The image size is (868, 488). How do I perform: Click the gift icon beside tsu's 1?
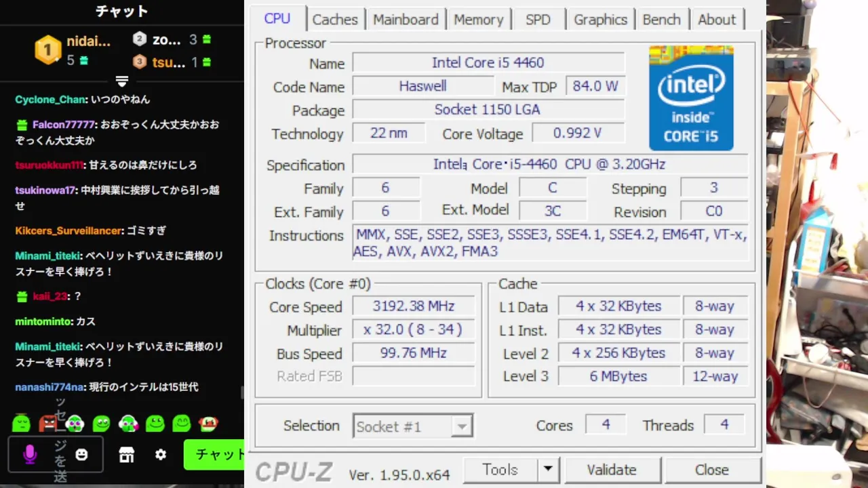click(206, 62)
